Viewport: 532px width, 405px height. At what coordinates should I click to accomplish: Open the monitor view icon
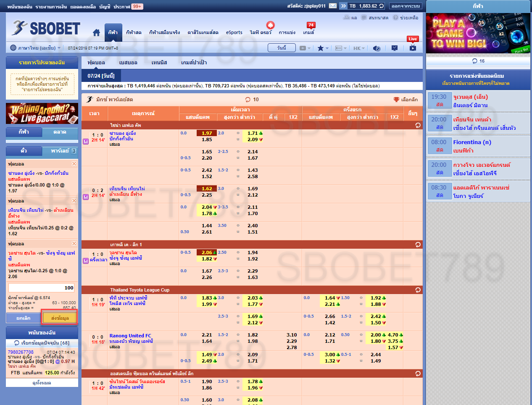point(394,48)
